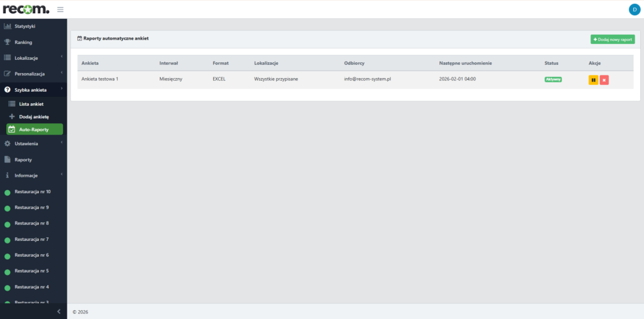Expand the Ustawienia sidebar menu
Viewport: 644px width, 319px height.
(x=33, y=144)
